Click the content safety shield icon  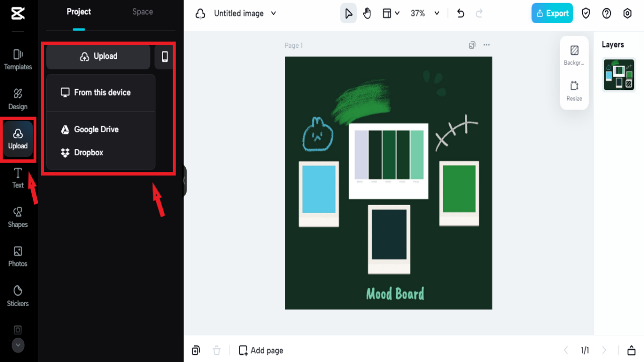click(586, 13)
